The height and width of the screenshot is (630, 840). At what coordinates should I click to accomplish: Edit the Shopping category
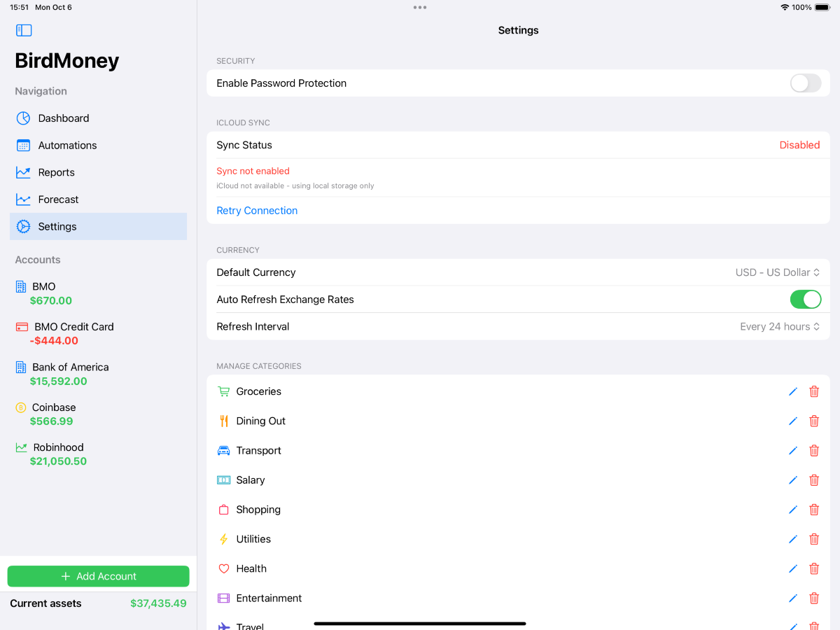[792, 510]
